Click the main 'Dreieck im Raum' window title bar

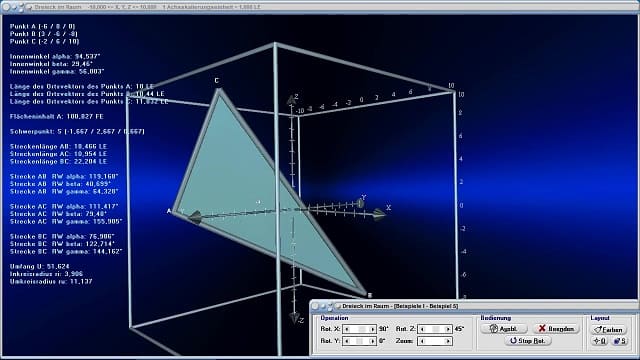320,7
